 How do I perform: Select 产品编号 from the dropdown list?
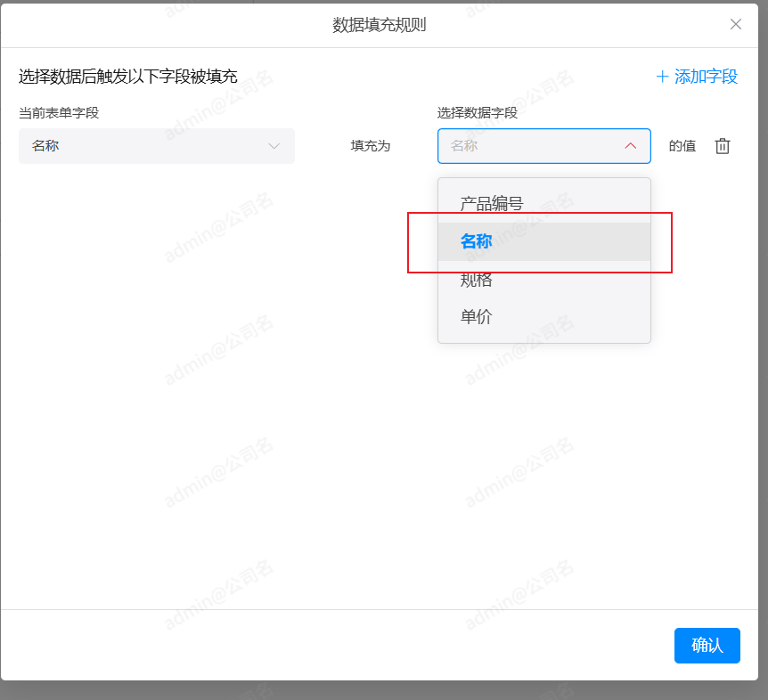492,204
